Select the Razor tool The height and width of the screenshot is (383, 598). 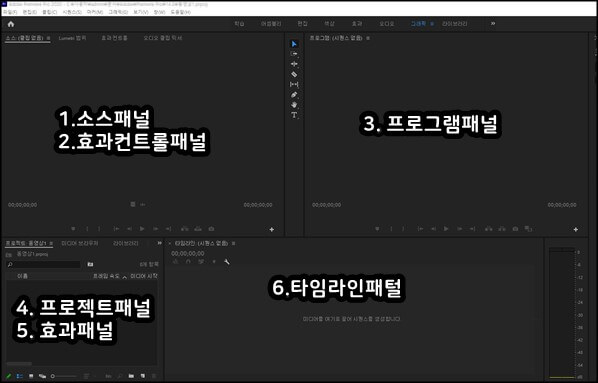294,74
